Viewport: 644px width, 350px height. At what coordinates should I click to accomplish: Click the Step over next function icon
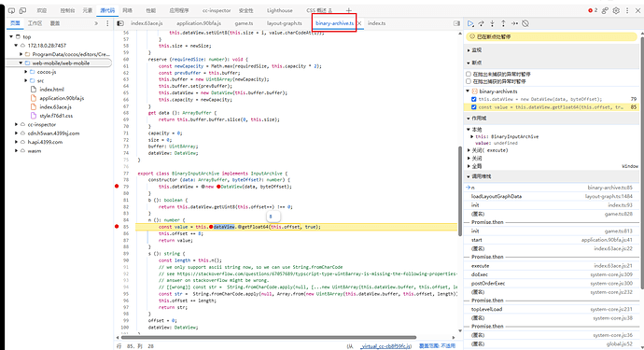pos(482,23)
